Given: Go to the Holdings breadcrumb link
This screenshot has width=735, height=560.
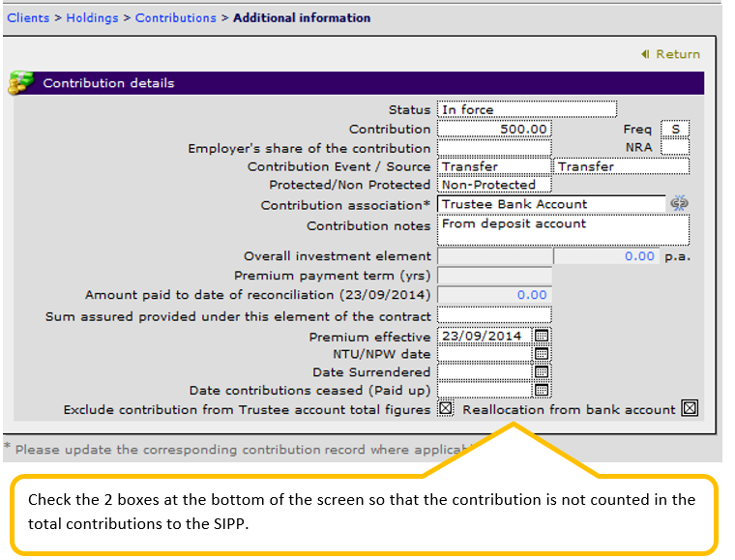Looking at the screenshot, I should (x=92, y=17).
